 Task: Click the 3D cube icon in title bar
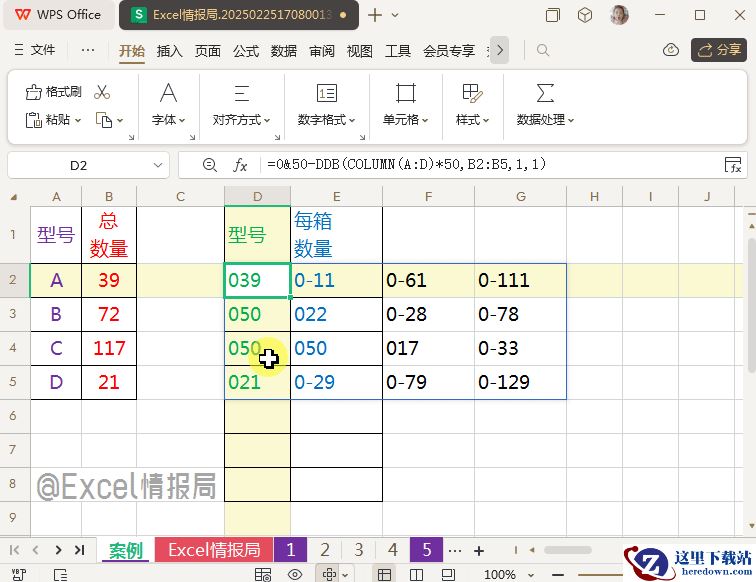tap(584, 15)
